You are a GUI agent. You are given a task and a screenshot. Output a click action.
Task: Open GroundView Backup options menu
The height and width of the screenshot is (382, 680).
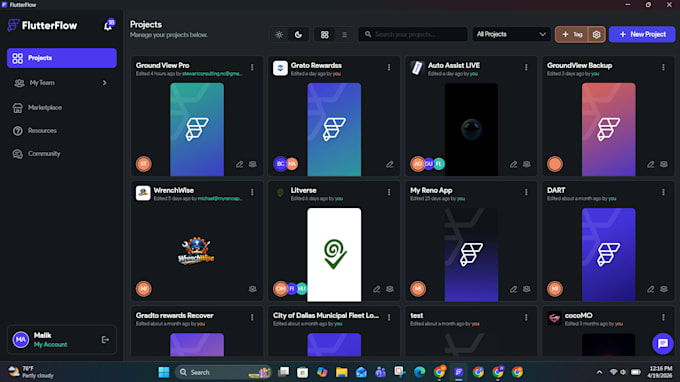coord(663,67)
